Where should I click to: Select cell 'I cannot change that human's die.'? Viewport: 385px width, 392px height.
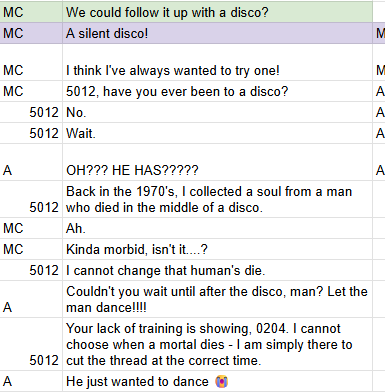217,270
